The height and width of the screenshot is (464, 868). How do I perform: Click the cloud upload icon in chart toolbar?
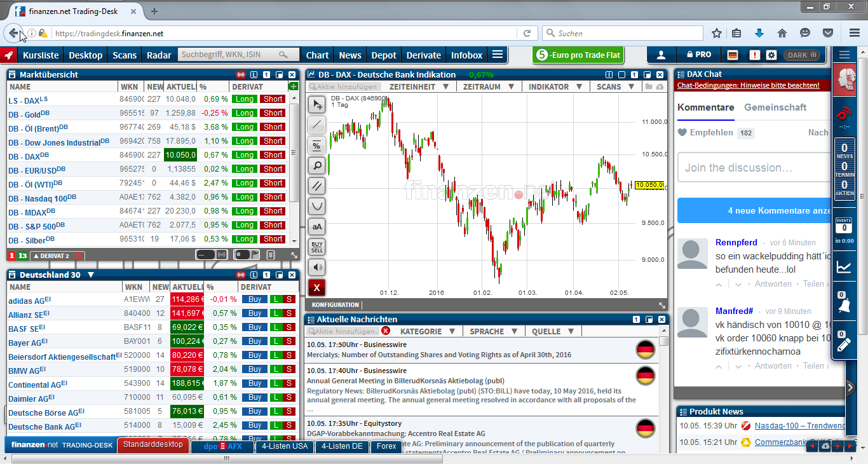pos(660,86)
